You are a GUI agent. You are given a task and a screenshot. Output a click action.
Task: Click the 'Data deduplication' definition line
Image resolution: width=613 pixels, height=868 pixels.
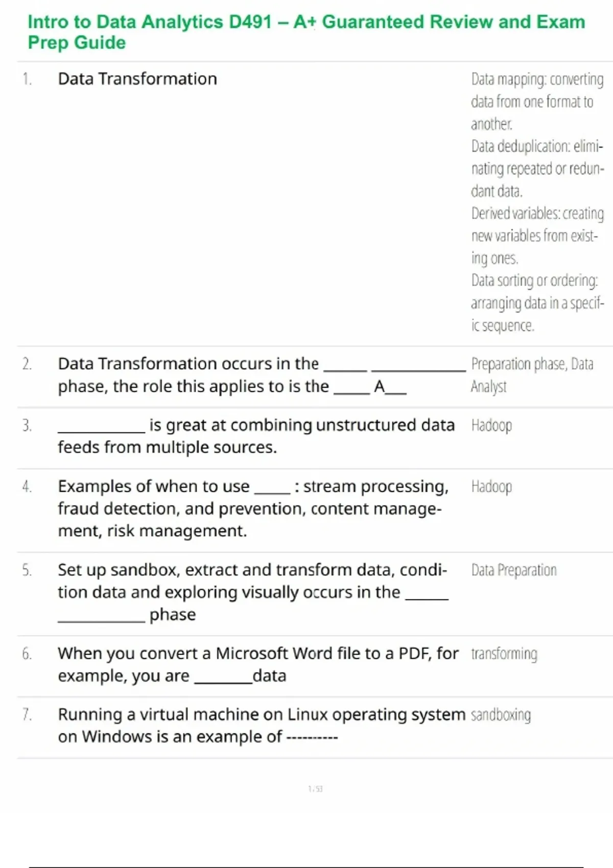(536, 168)
